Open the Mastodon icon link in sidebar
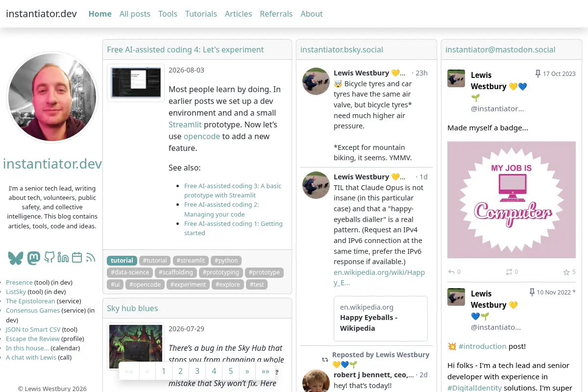 click(33, 258)
